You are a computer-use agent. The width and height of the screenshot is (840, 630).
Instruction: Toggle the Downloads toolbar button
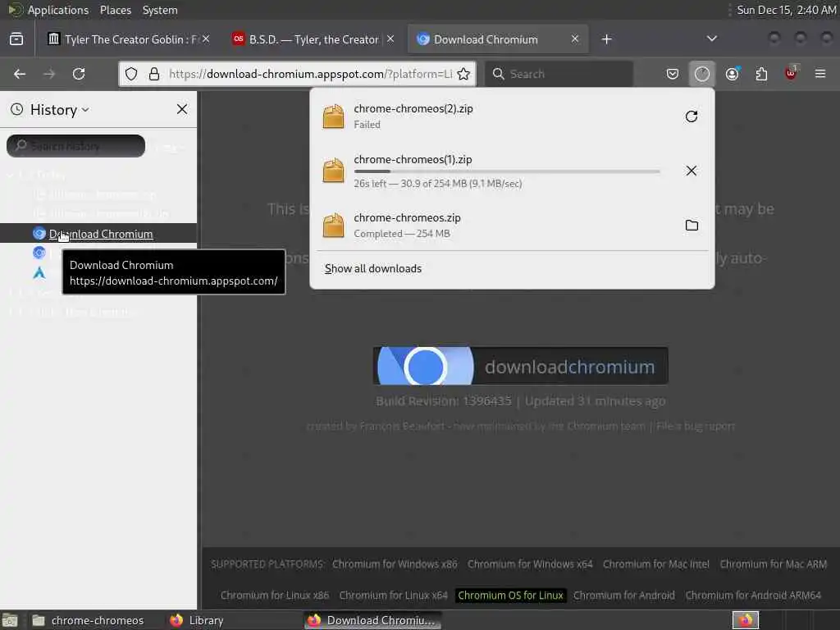tap(702, 74)
